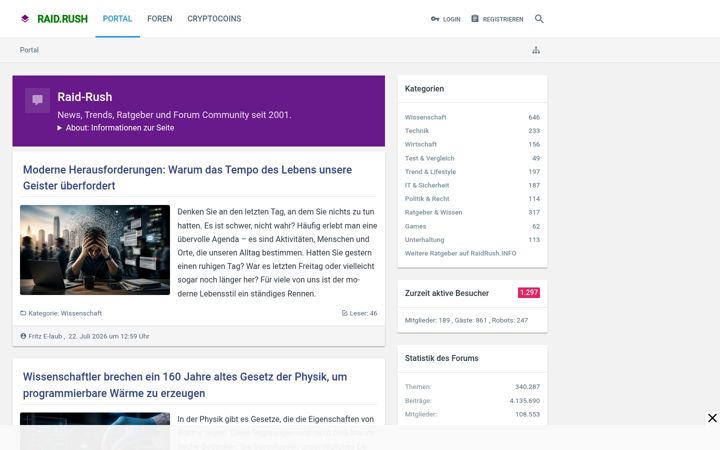The height and width of the screenshot is (450, 720).
Task: Open article Wissenschaftler brechen ein 160 Jahre headline
Action: pos(185,385)
